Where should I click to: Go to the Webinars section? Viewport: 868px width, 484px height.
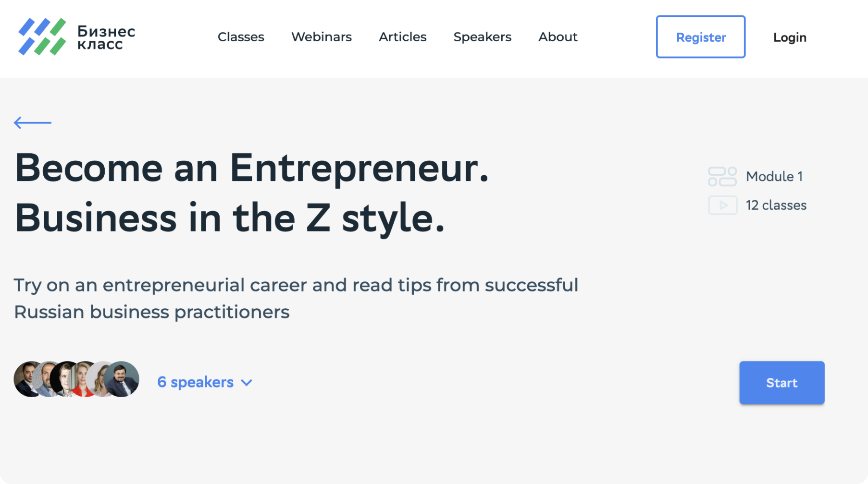tap(322, 37)
